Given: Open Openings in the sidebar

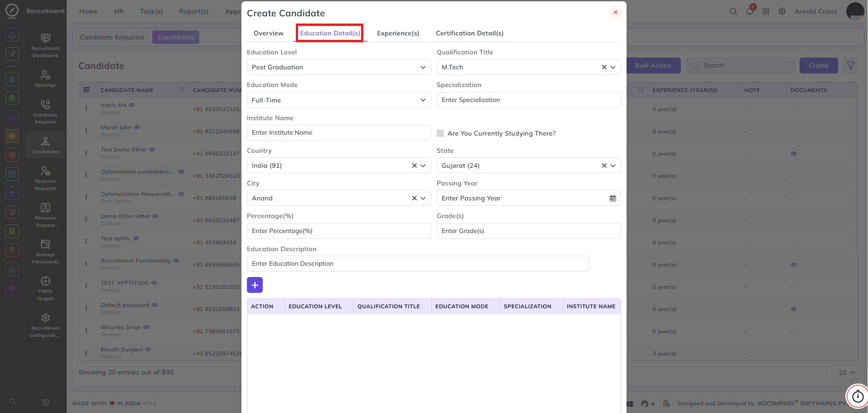Looking at the screenshot, I should [45, 78].
